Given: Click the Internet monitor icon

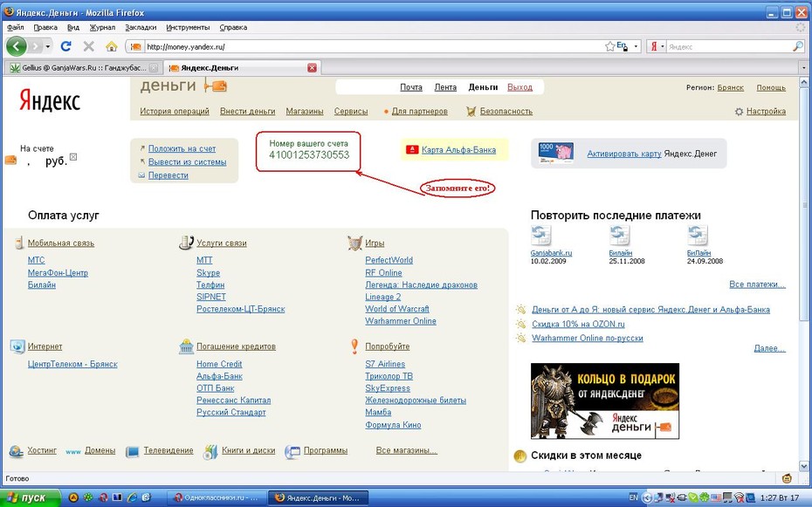Looking at the screenshot, I should (17, 346).
